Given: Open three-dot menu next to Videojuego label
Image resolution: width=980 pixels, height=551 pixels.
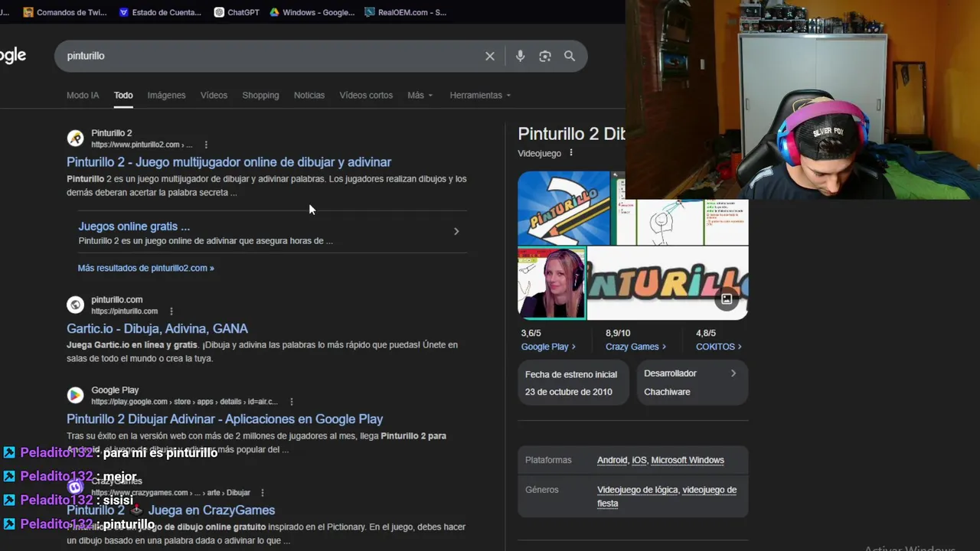Looking at the screenshot, I should tap(571, 153).
